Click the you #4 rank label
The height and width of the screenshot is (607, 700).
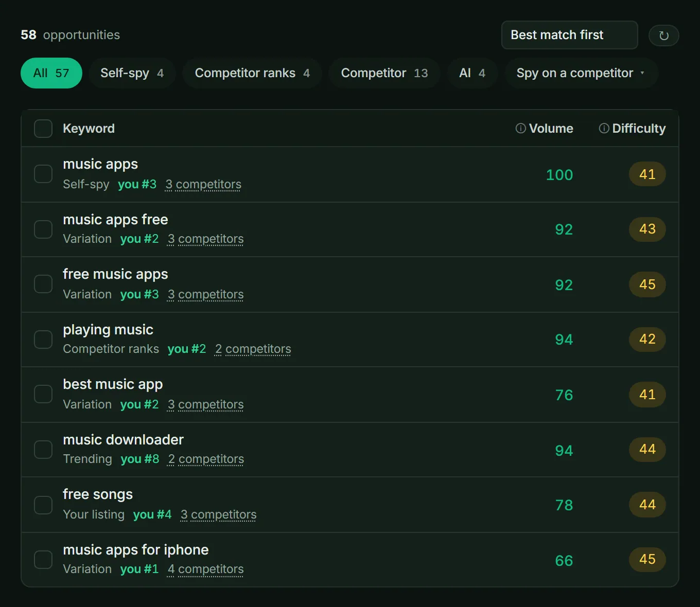click(152, 514)
